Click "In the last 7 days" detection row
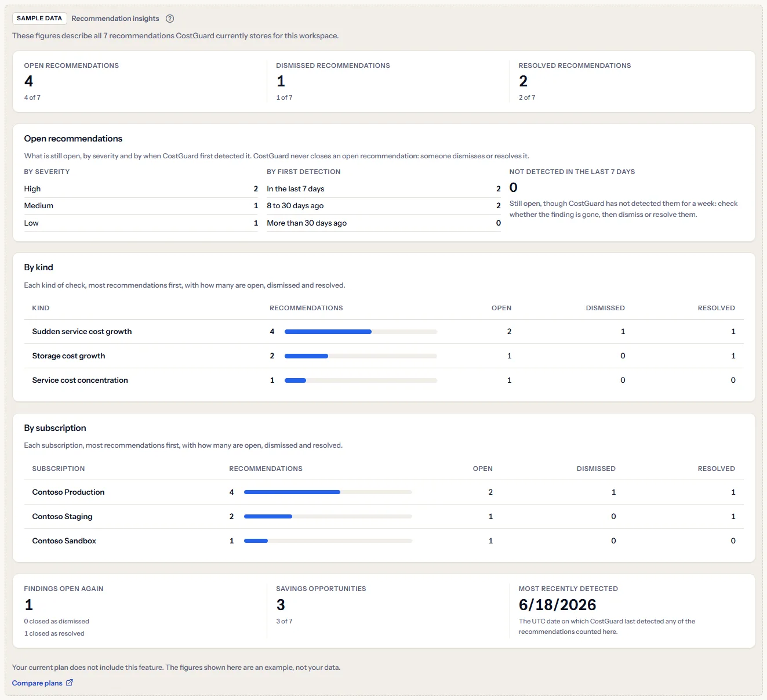Viewport: 767px width, 700px height. 384,189
